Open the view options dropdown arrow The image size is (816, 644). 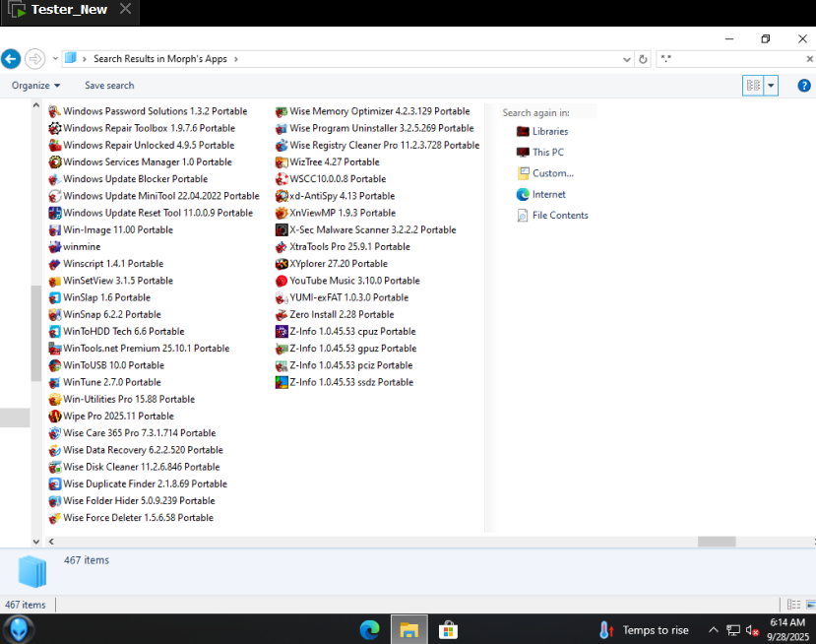coord(772,86)
